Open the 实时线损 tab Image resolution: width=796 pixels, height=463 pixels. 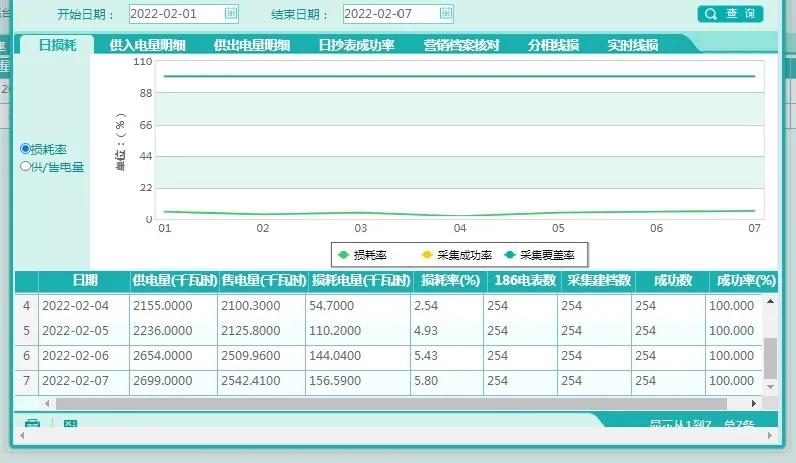(633, 45)
